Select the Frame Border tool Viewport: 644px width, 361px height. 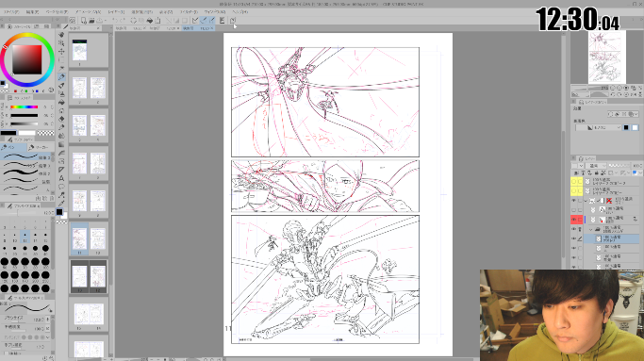pyautogui.click(x=61, y=161)
